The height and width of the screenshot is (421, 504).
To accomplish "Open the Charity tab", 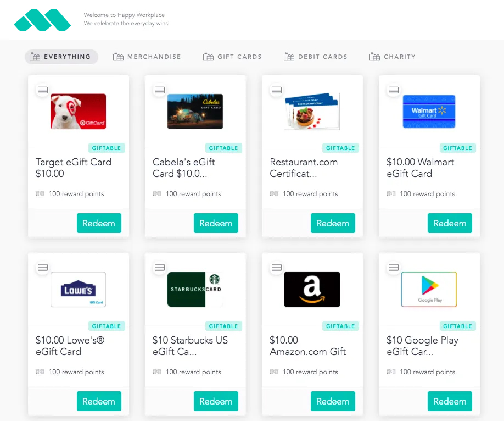I will point(393,57).
